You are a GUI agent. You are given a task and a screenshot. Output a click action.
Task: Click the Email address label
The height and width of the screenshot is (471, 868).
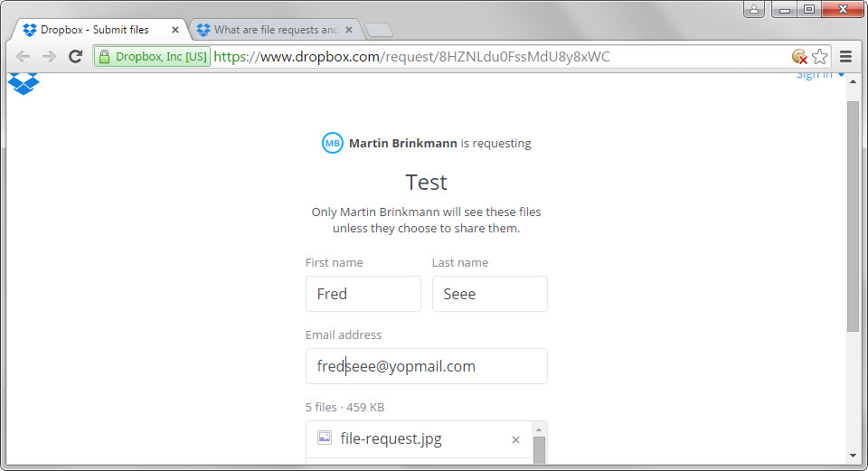point(344,334)
